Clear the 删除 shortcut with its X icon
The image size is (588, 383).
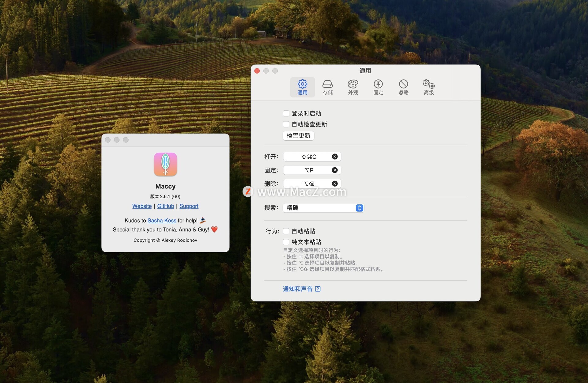[335, 184]
